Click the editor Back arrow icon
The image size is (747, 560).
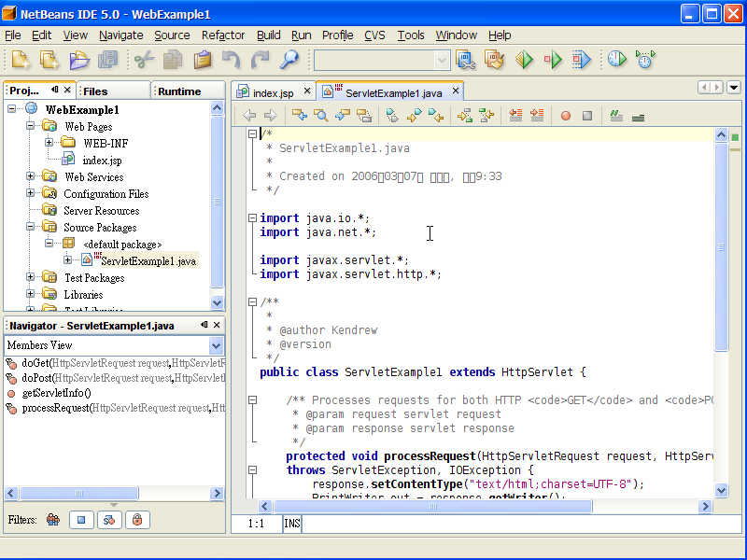click(249, 115)
